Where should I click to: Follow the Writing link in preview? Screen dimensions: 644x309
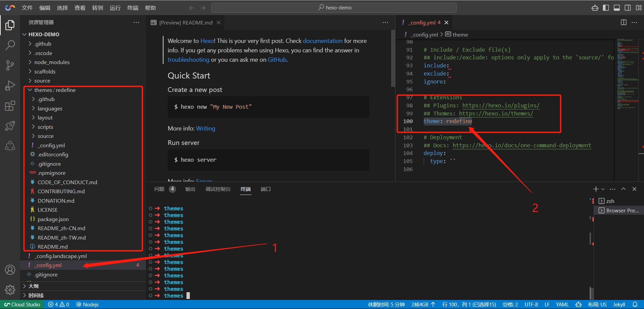(206, 128)
